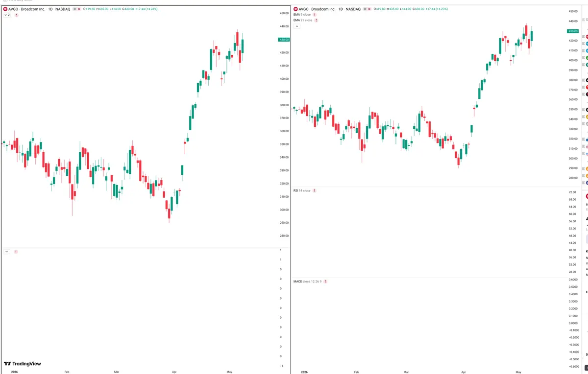Click the green 430.00 price label on the left chart's axis

coord(284,39)
